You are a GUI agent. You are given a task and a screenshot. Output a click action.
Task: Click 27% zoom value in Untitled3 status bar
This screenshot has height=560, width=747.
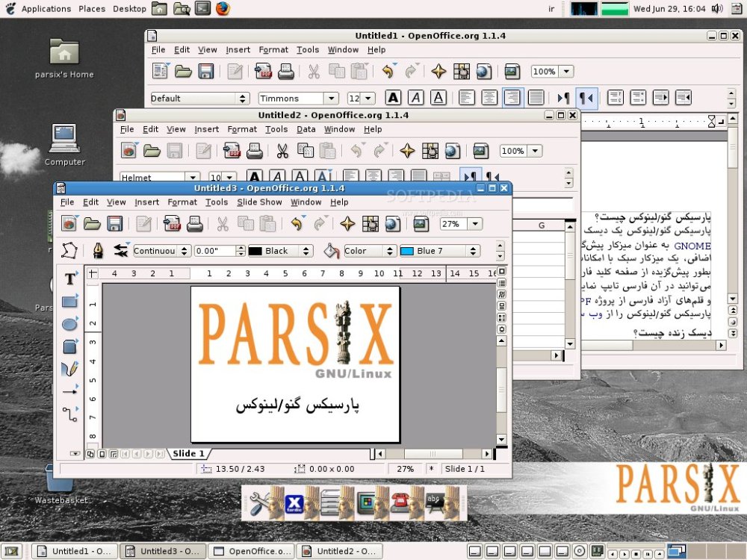point(406,469)
